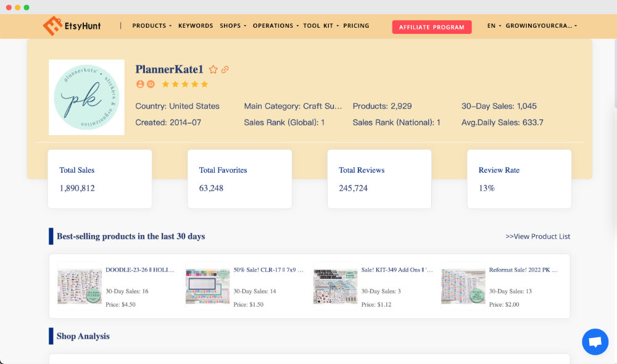The height and width of the screenshot is (364, 617).
Task: Open the DOODLE-23-26 product thumbnail
Action: [x=80, y=286]
